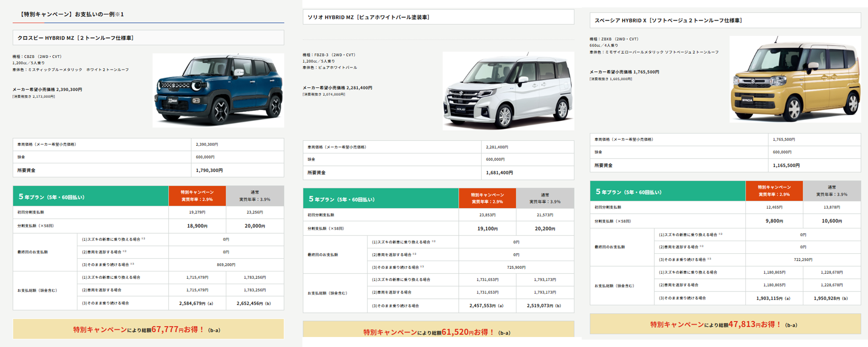
Task: Click the 67,777円お得 savings banner
Action: pyautogui.click(x=148, y=329)
